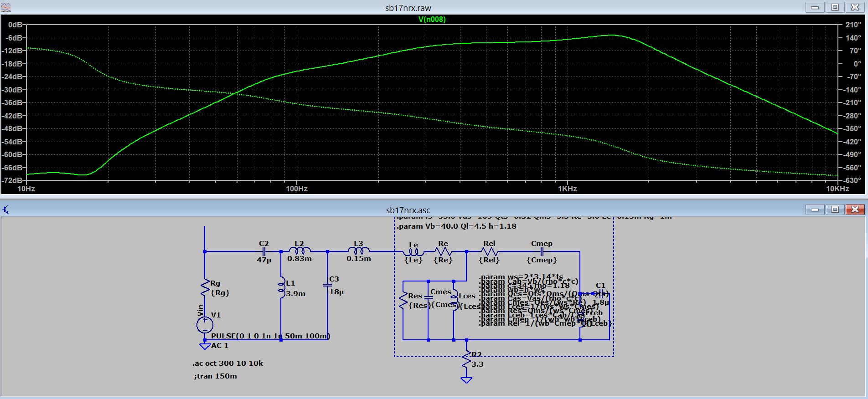Select the Lces inductor symbol
Viewport: 868px width, 399px height.
click(454, 300)
